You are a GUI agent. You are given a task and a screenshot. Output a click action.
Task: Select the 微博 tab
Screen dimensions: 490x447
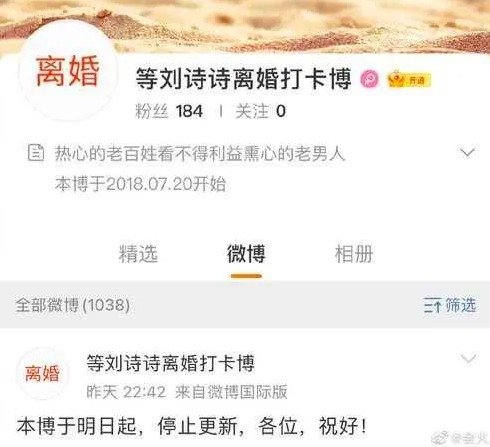246,254
